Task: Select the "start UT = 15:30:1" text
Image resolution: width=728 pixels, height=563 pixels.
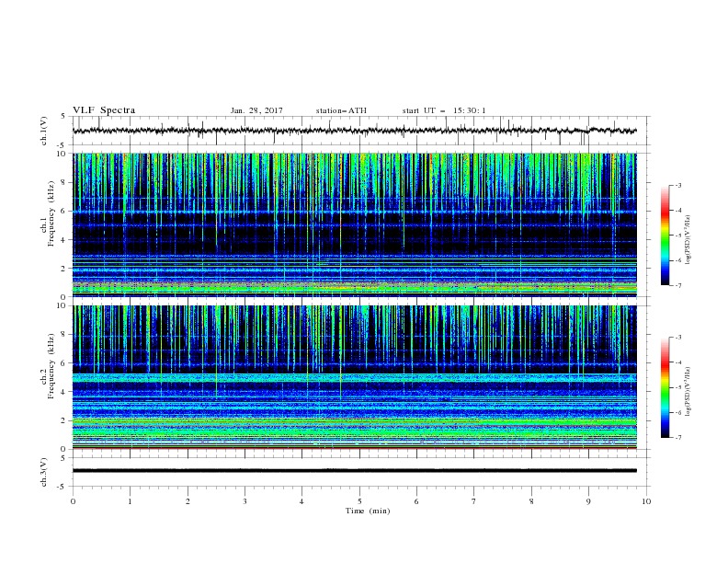Action: pos(444,110)
